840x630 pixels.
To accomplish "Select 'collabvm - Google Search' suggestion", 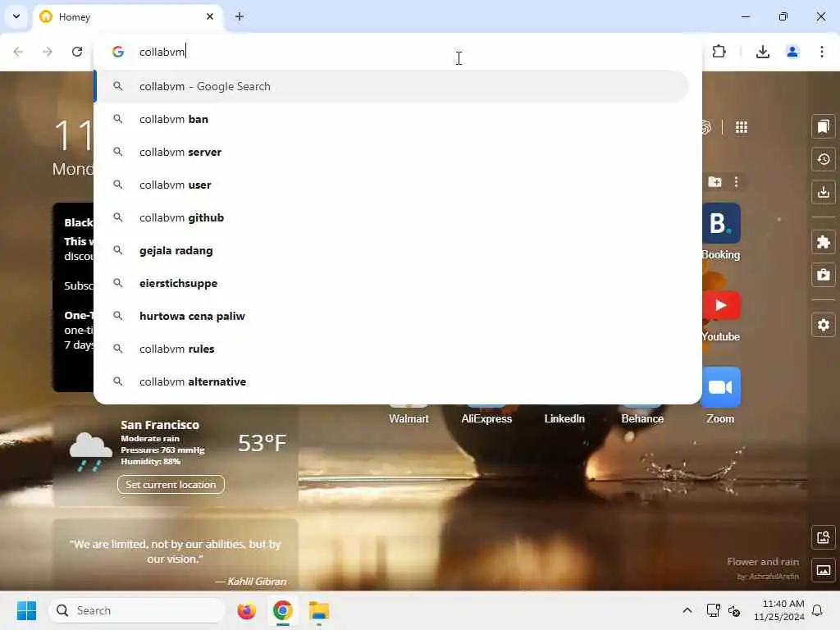I will (391, 86).
